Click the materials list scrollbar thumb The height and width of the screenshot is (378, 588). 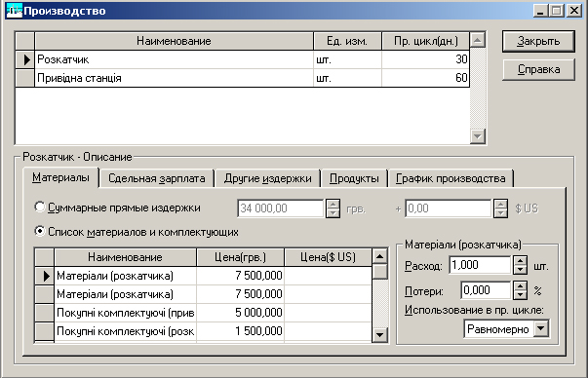tap(380, 271)
